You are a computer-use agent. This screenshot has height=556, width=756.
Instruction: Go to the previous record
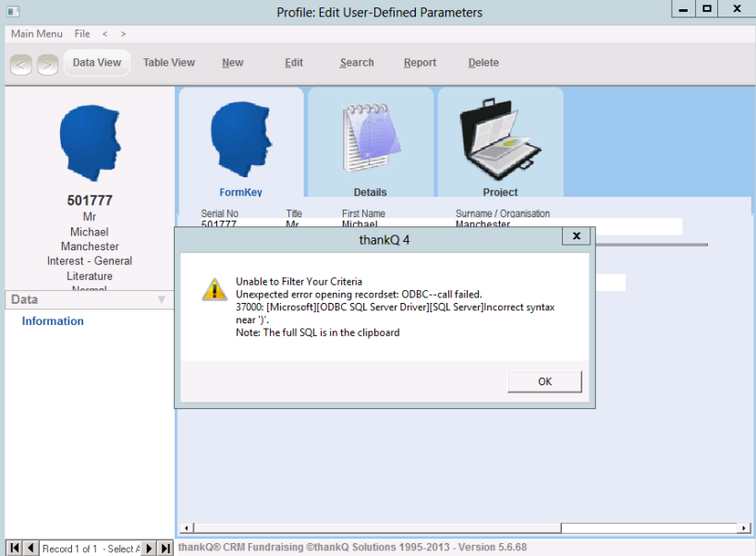(x=30, y=549)
